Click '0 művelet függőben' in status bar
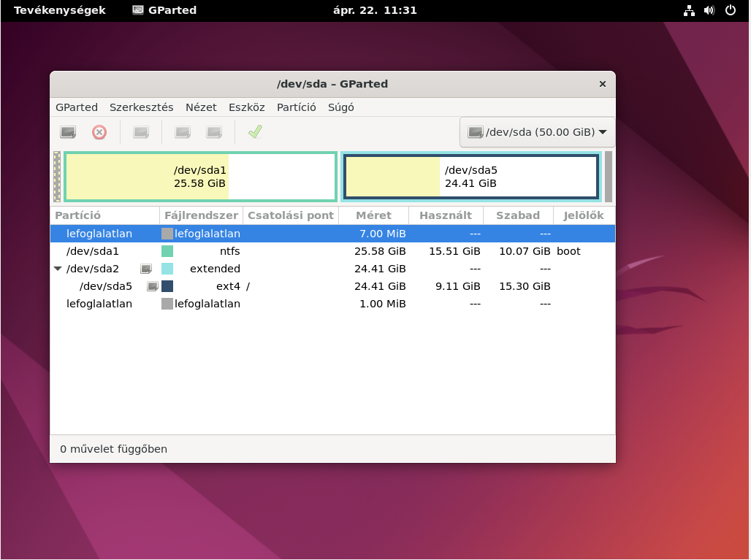The height and width of the screenshot is (560, 751). coord(113,449)
